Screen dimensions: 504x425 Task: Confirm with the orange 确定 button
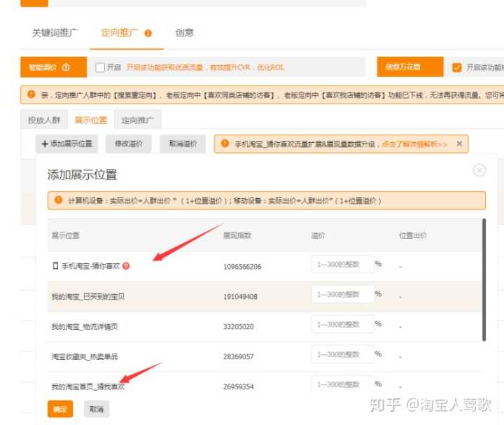(60, 409)
